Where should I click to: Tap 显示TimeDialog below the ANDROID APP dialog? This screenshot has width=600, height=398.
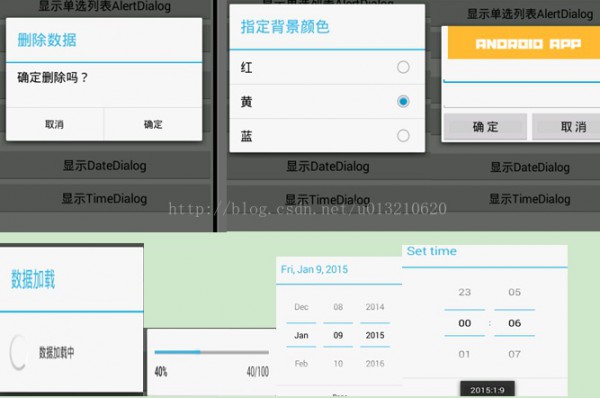tap(530, 199)
